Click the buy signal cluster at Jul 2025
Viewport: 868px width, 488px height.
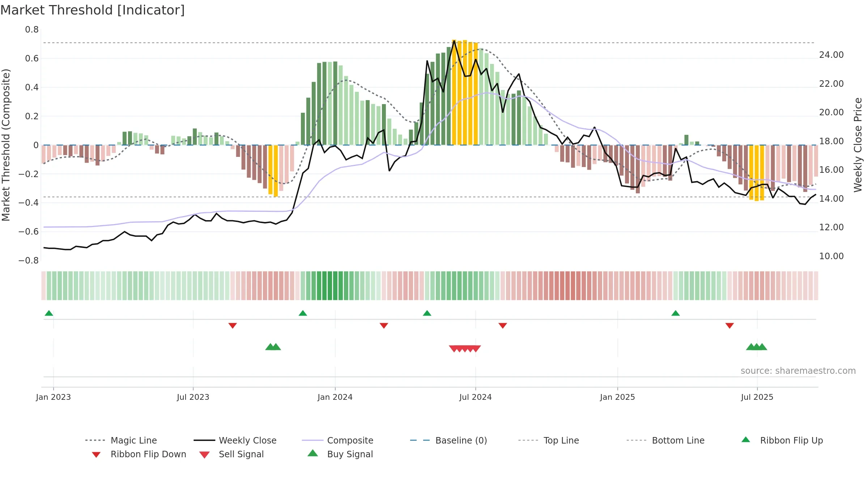click(757, 347)
